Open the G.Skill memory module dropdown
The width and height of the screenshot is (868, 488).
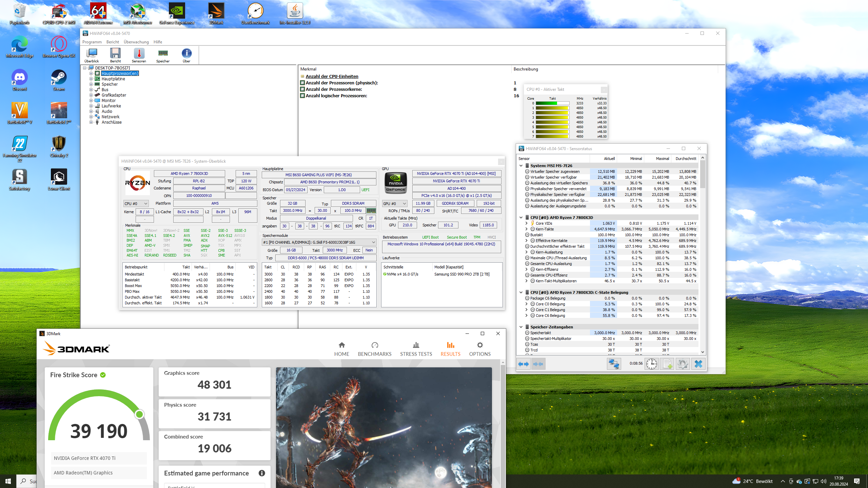pos(319,242)
